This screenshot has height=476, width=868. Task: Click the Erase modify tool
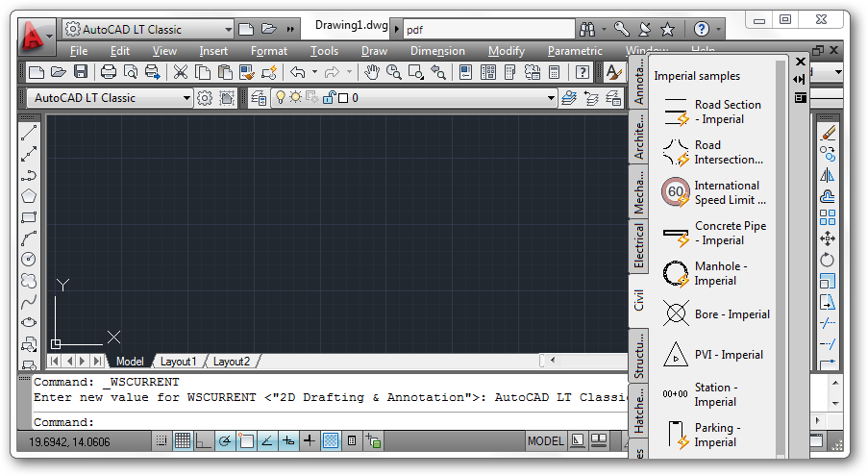(x=828, y=134)
